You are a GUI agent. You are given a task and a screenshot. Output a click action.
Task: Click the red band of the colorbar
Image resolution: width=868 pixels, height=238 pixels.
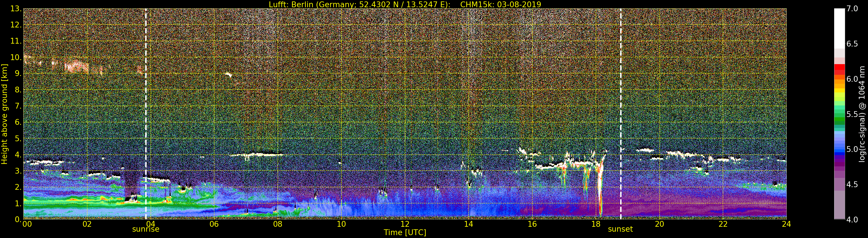click(839, 69)
